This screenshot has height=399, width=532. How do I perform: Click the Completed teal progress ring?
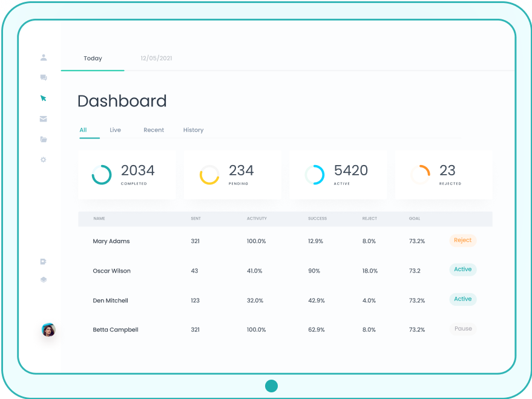[x=102, y=175]
